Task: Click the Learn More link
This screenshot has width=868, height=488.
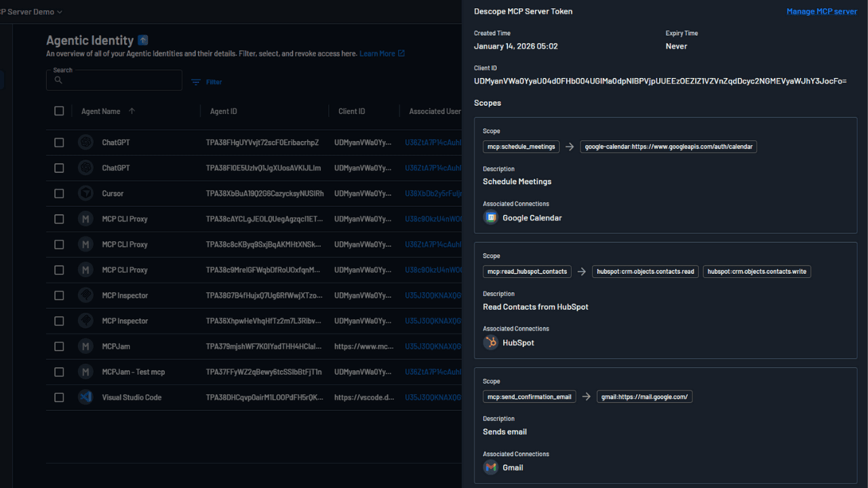Action: pyautogui.click(x=377, y=54)
